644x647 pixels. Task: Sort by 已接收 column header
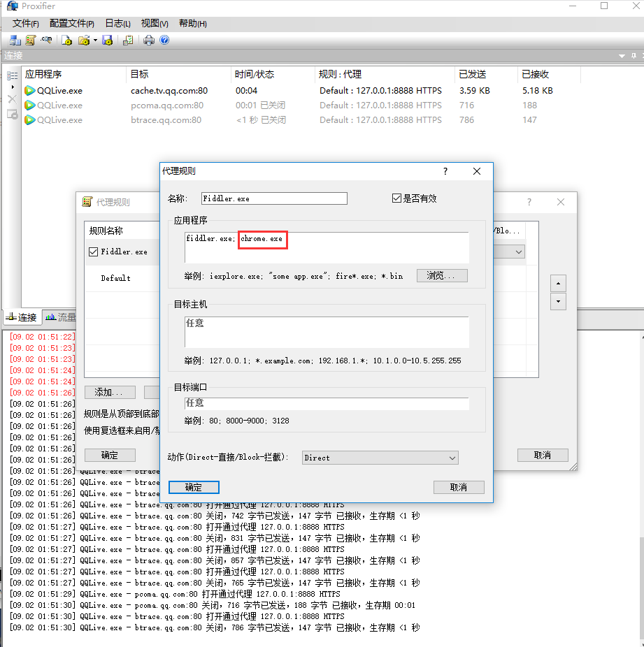[x=549, y=74]
